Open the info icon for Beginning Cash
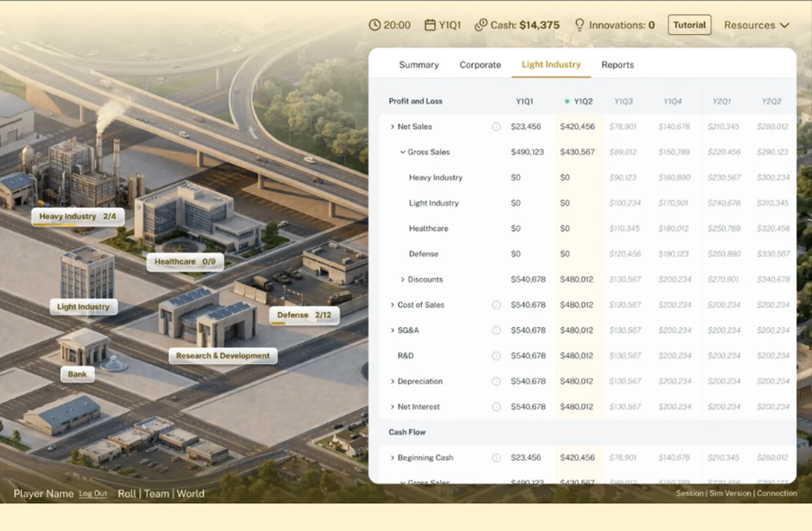The width and height of the screenshot is (812, 531). tap(496, 457)
